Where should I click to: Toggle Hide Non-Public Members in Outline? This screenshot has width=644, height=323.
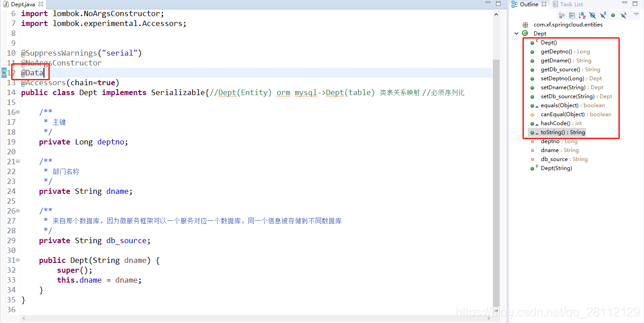pos(613,15)
